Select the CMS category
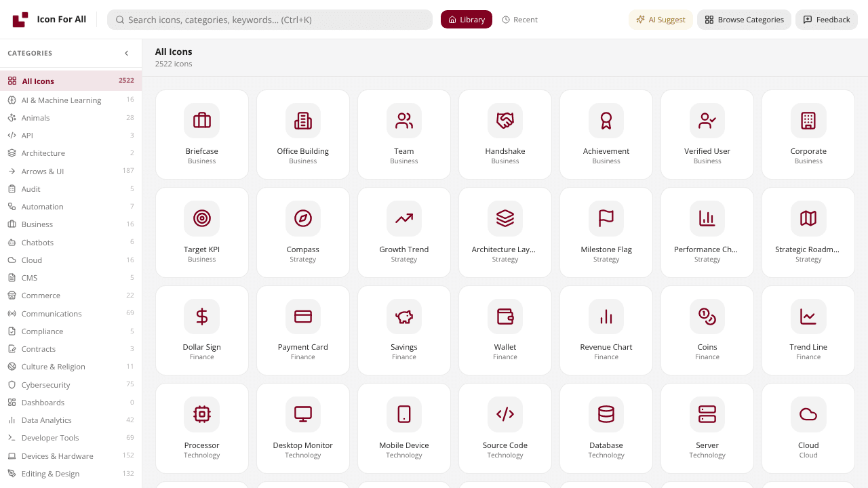 tap(71, 277)
